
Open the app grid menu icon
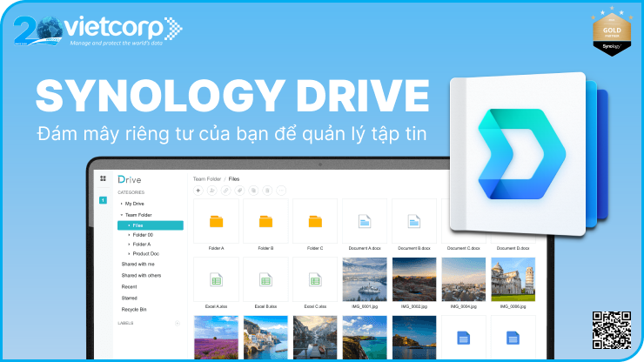[x=103, y=178]
